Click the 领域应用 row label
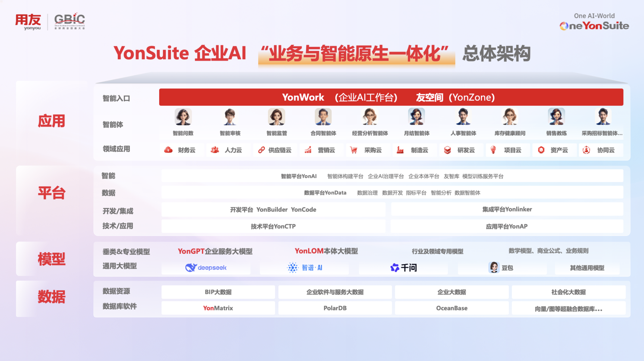This screenshot has width=644, height=361. 116,149
